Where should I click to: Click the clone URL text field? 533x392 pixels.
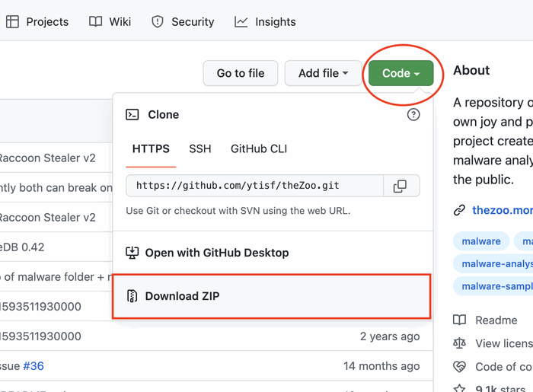tap(254, 186)
